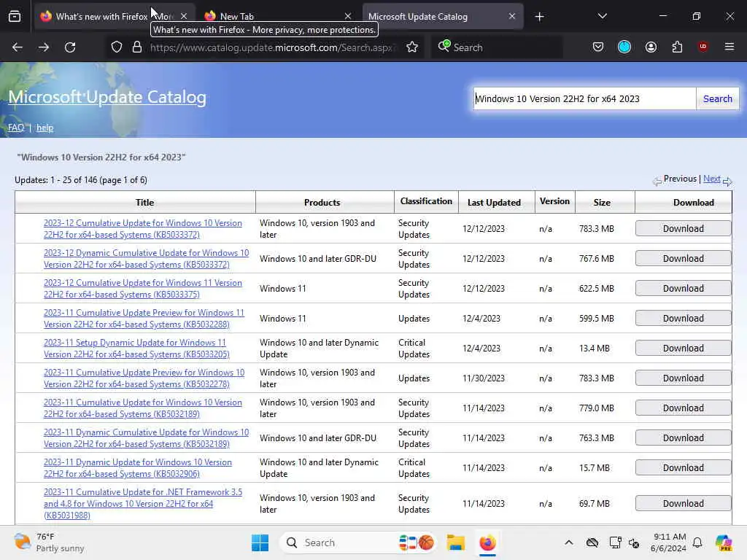Screen dimensions: 747x560
Task: Open tracking protection shield icon
Action: pos(117,47)
